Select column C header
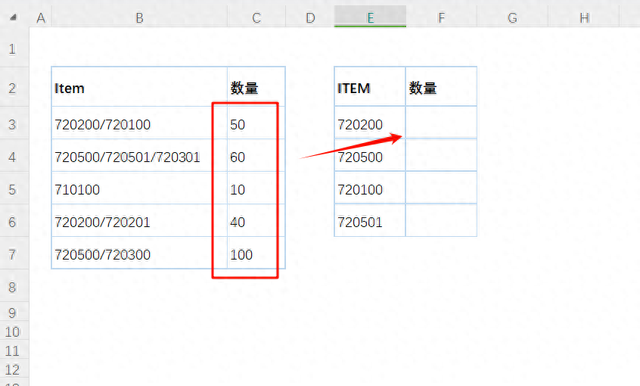Screen dimensions: 640x386 (256, 18)
